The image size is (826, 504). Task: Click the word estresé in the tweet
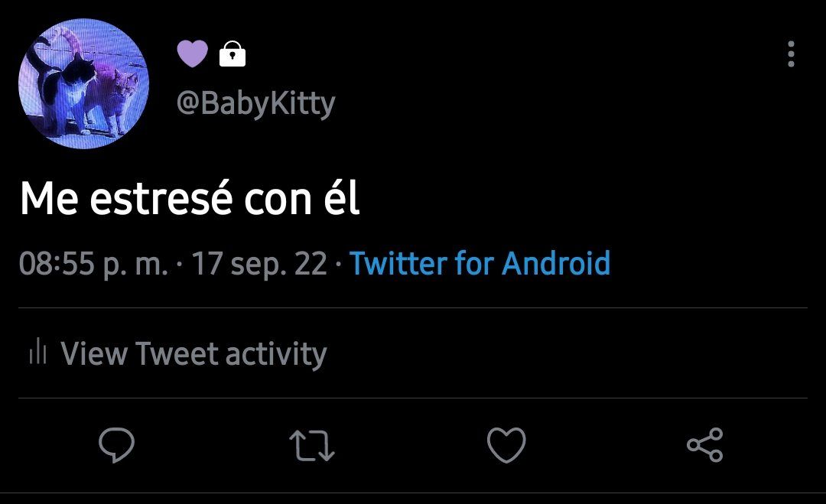[x=161, y=198]
